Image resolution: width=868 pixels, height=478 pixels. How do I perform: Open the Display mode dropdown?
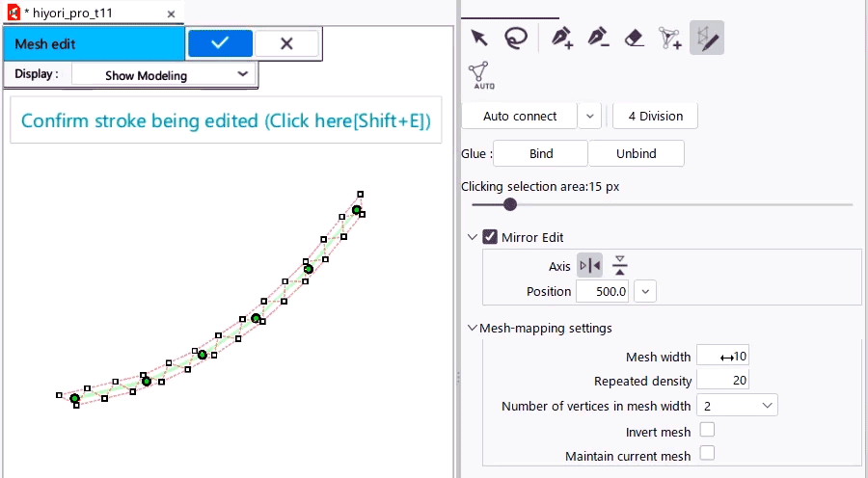point(161,74)
